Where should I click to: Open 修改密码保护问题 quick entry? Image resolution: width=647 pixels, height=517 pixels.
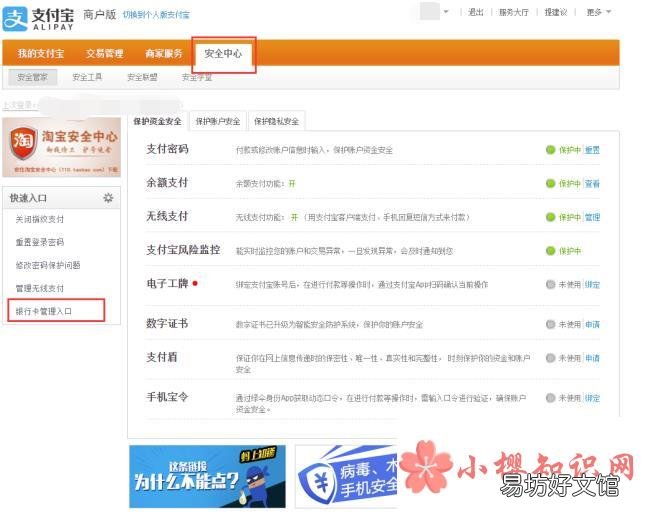[48, 265]
